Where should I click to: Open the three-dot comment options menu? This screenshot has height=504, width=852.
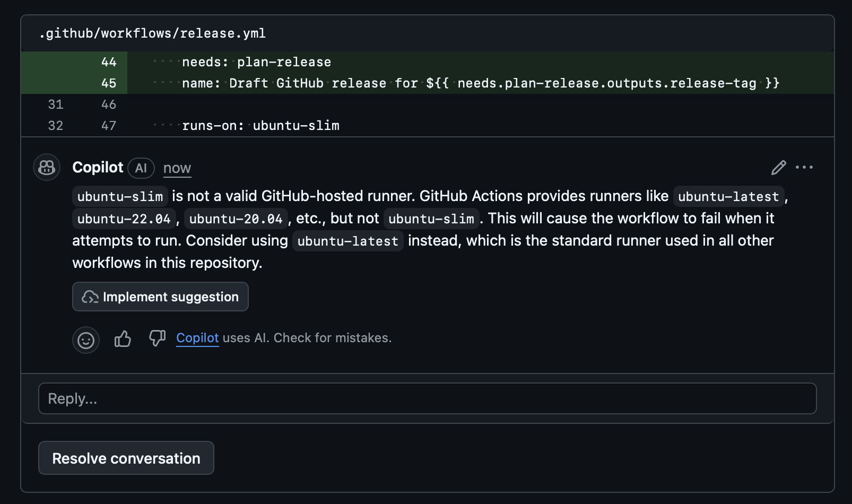[x=804, y=168]
